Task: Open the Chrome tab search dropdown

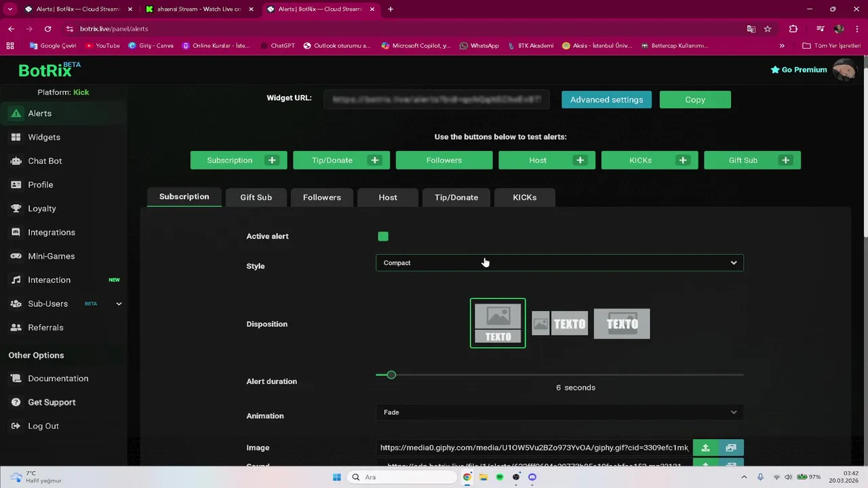Action: pos(9,9)
